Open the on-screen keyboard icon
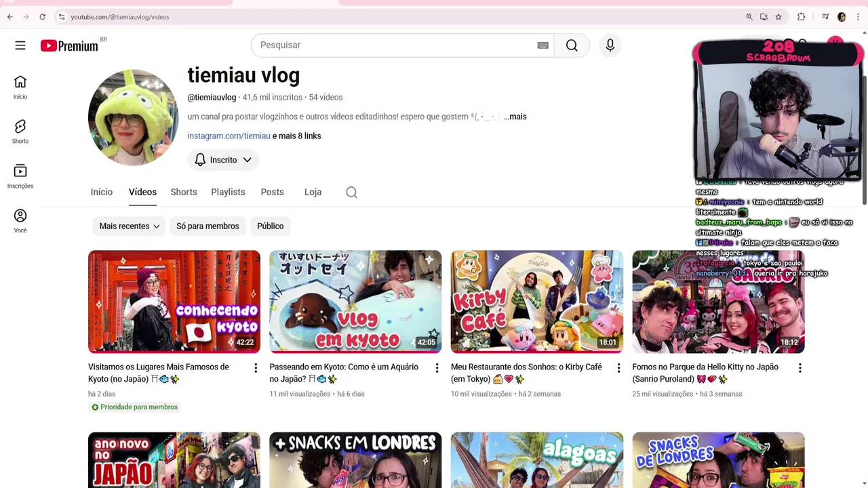Screen dimensions: 868x488 point(542,45)
